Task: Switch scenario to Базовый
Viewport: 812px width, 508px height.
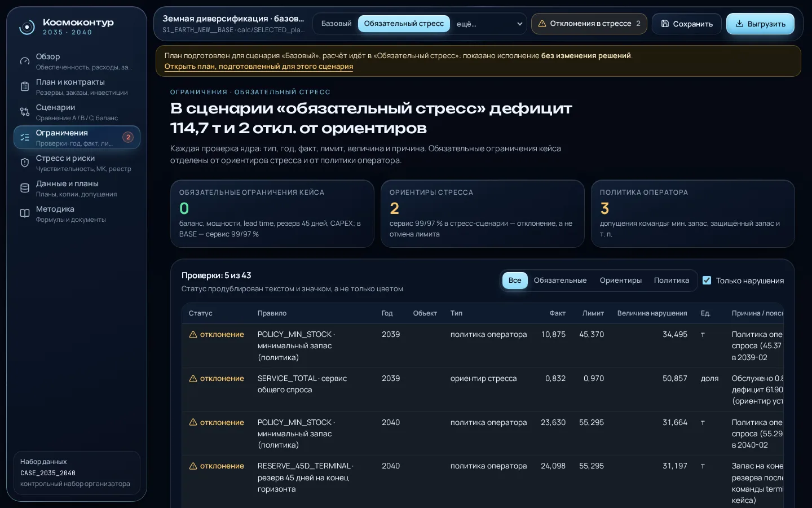Action: point(336,24)
